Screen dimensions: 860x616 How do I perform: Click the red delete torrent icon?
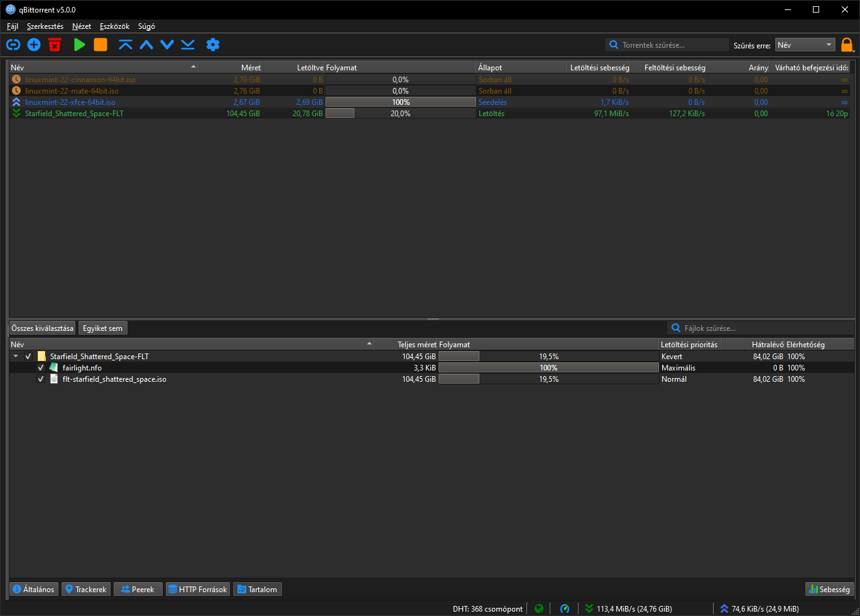[55, 45]
